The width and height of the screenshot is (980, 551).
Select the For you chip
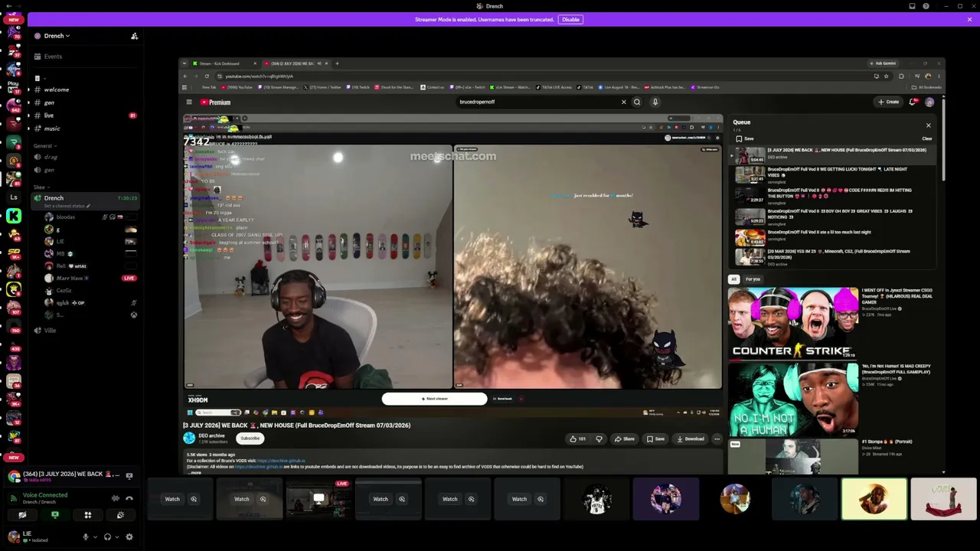[x=753, y=279]
